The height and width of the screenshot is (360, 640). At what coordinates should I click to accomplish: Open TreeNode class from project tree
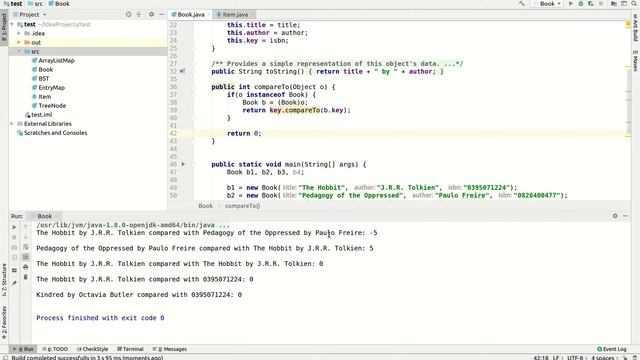[49, 106]
